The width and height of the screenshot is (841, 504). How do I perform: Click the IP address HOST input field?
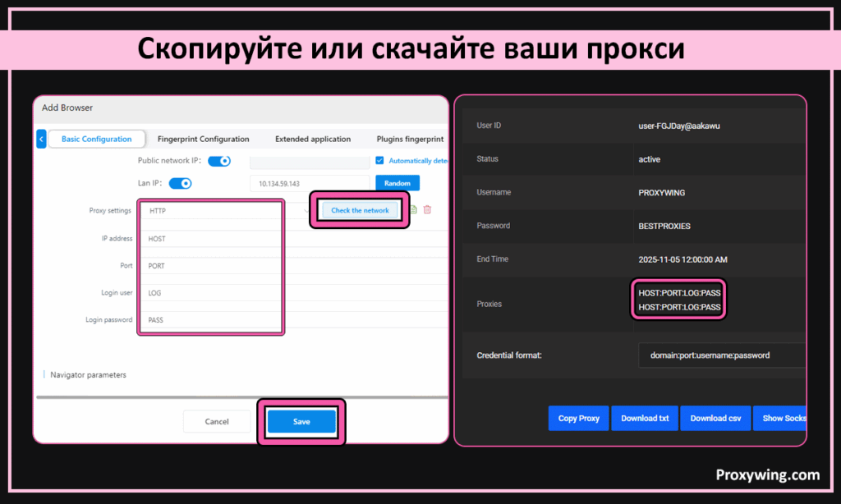[x=211, y=239]
